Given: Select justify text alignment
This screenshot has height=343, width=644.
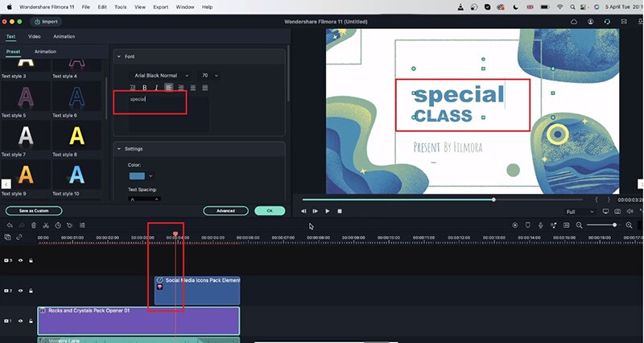Looking at the screenshot, I should pyautogui.click(x=205, y=88).
